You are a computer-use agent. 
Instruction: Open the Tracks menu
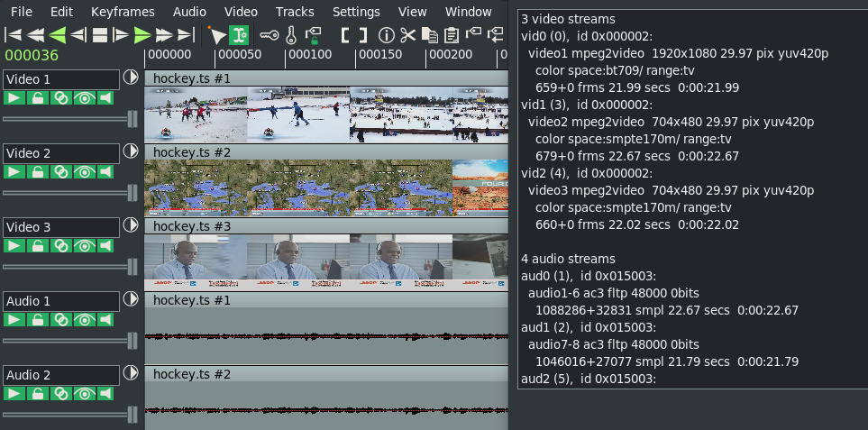tap(295, 12)
